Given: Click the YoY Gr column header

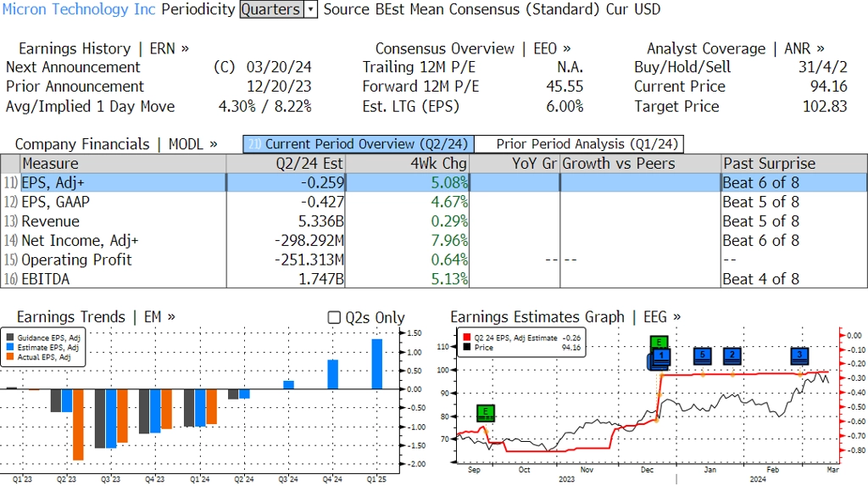Looking at the screenshot, I should pos(515,164).
